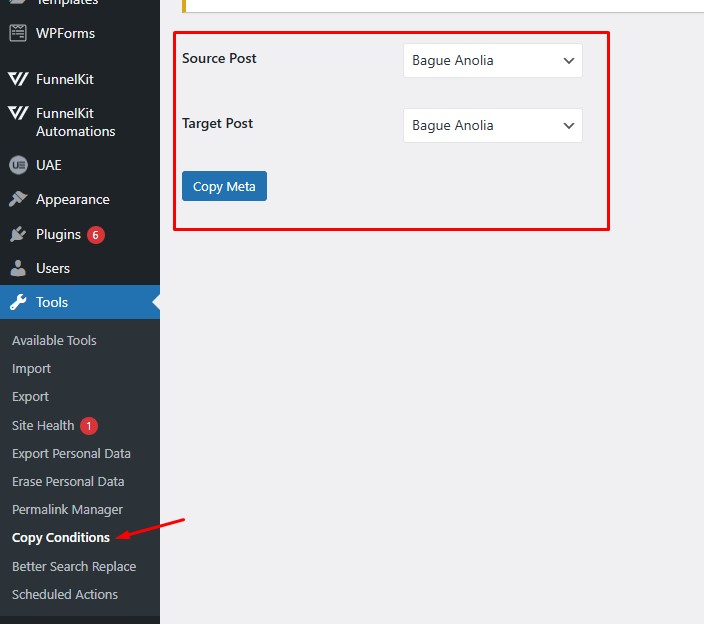The height and width of the screenshot is (624, 704).
Task: Click the WPForms icon in sidebar
Action: coord(18,33)
